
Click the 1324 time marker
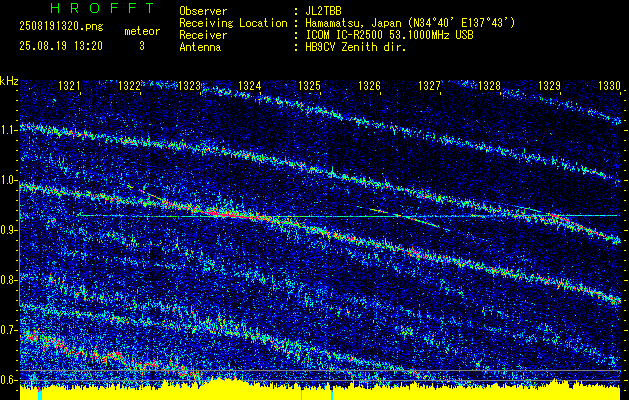point(250,86)
